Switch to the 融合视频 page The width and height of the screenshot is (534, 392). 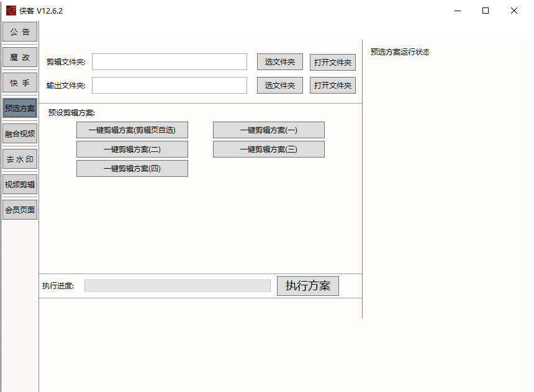19,133
